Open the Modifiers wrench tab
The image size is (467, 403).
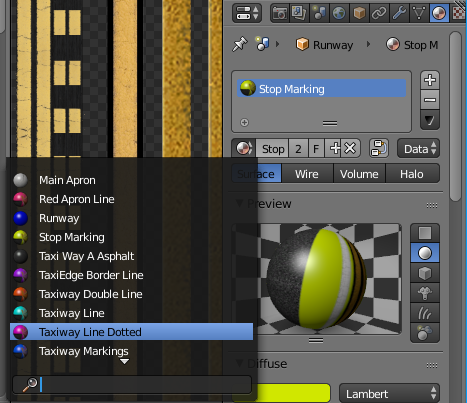click(x=399, y=13)
